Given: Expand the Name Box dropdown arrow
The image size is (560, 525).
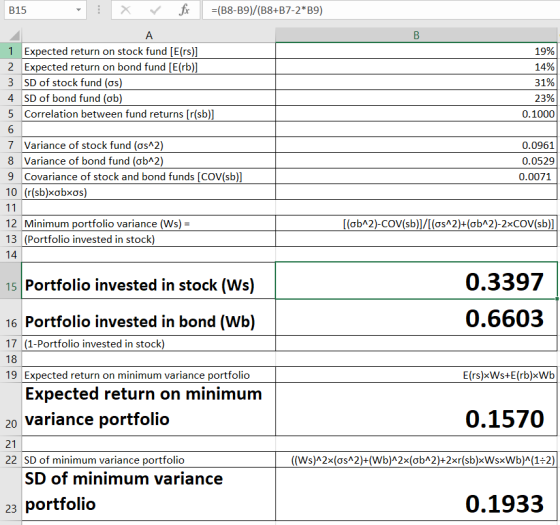Looking at the screenshot, I should (78, 10).
